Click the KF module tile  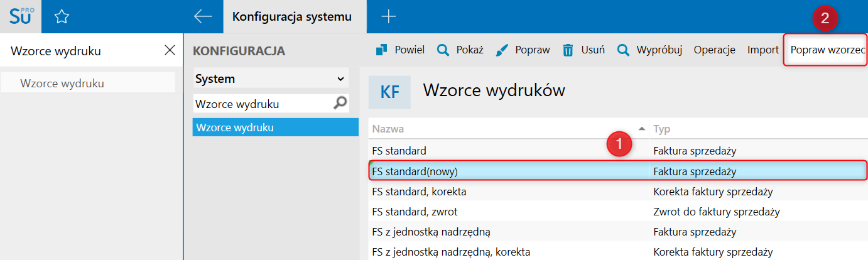coord(389,92)
